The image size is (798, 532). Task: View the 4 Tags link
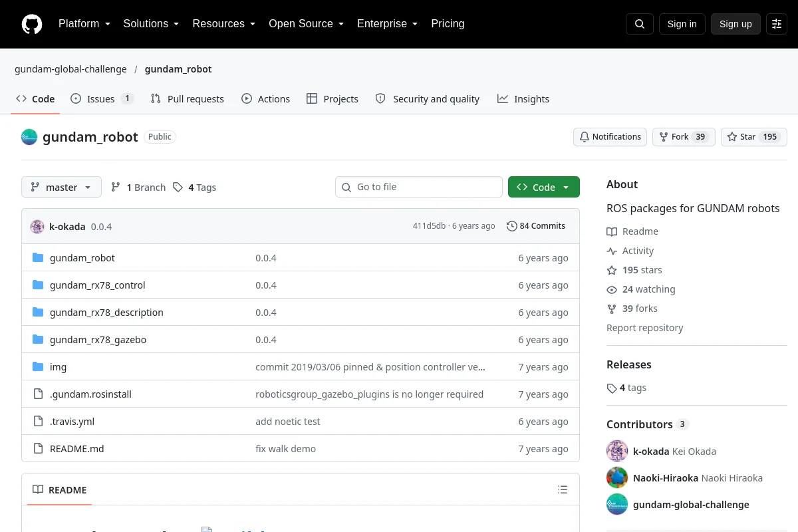(x=194, y=188)
